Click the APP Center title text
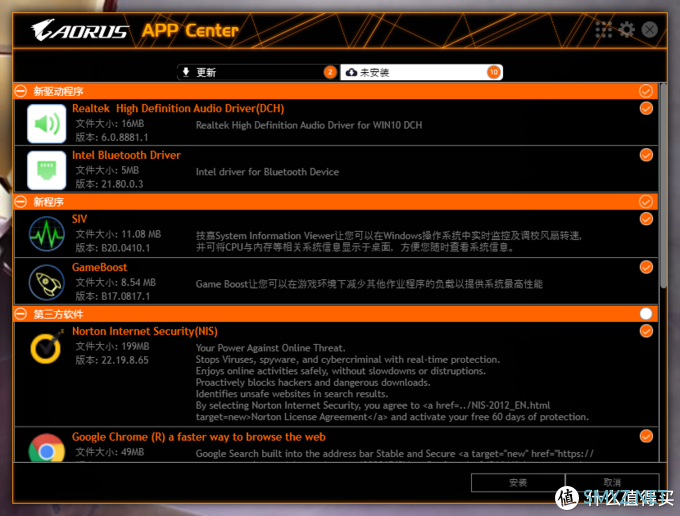Image resolution: width=680 pixels, height=516 pixels. (x=190, y=31)
